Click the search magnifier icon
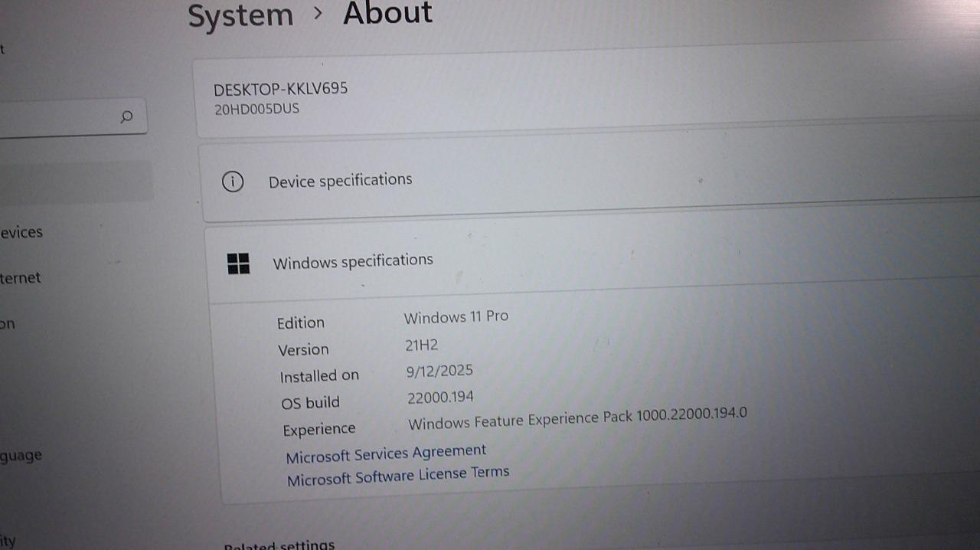The width and height of the screenshot is (980, 550). (x=126, y=116)
